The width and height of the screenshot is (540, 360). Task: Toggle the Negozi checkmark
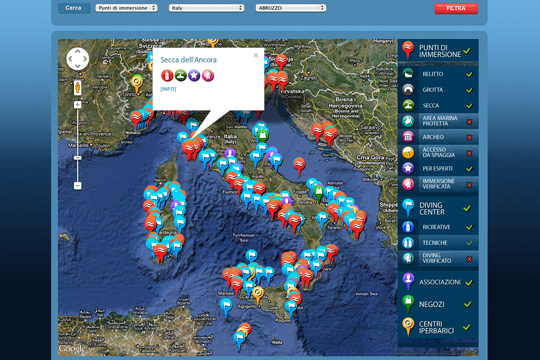(x=467, y=304)
